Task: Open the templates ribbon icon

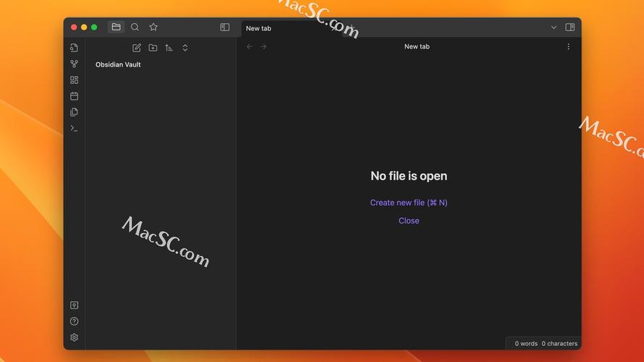Action: coord(75,112)
